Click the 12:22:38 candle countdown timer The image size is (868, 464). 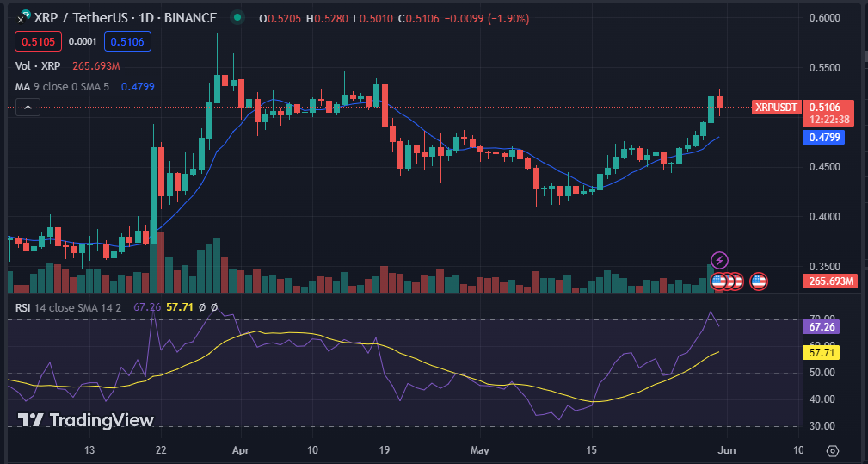829,120
